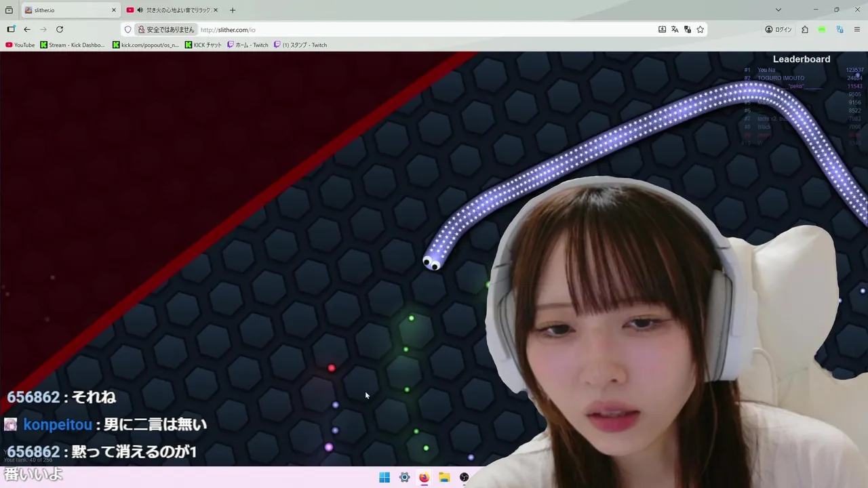Click chat message それね
868x488 pixels.
93,397
